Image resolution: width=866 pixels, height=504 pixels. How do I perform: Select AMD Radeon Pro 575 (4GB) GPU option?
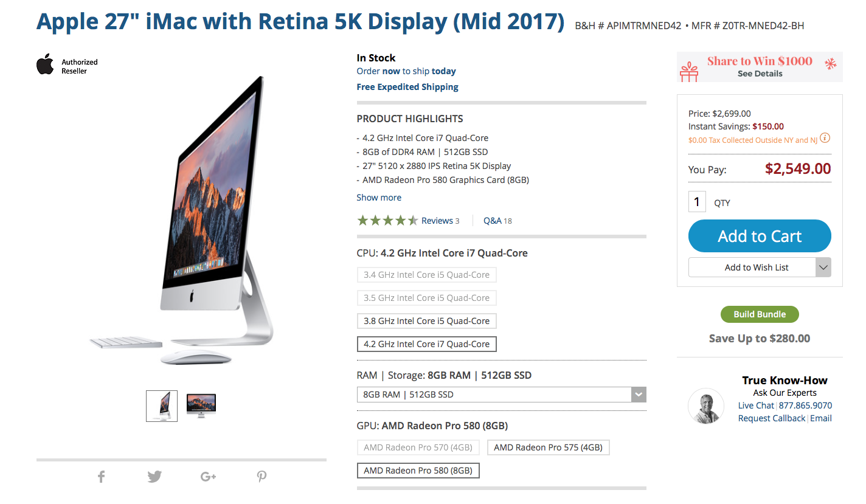(548, 447)
